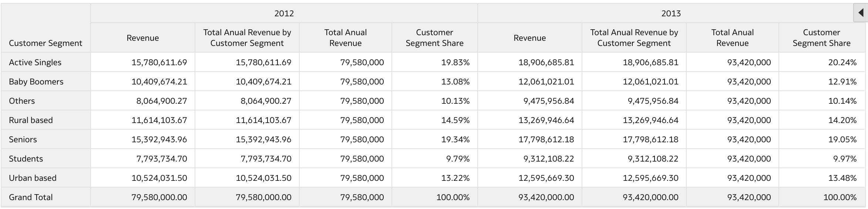Click the 2012 Revenue column header
Screen dimensions: 868x209
coord(143,37)
